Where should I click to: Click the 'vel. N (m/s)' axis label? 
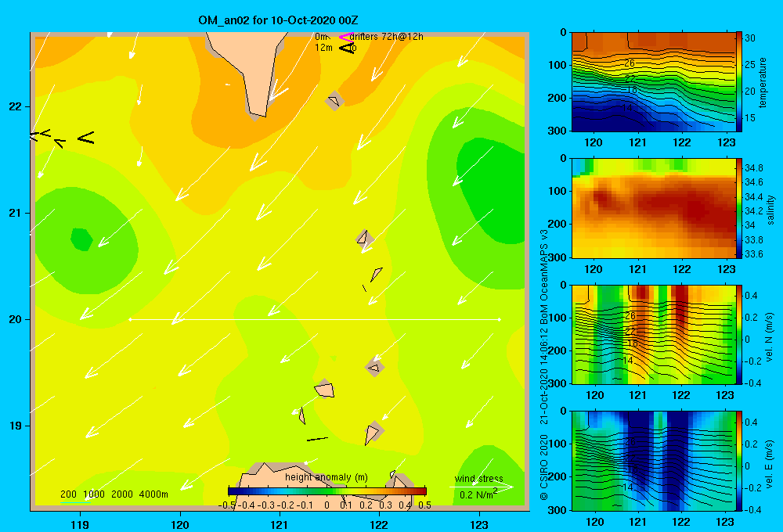[x=770, y=337]
